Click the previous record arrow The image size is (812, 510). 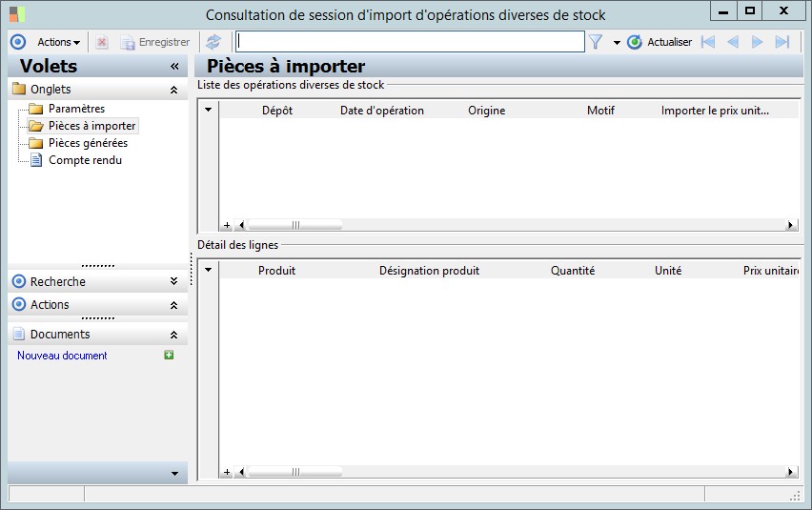pos(733,42)
